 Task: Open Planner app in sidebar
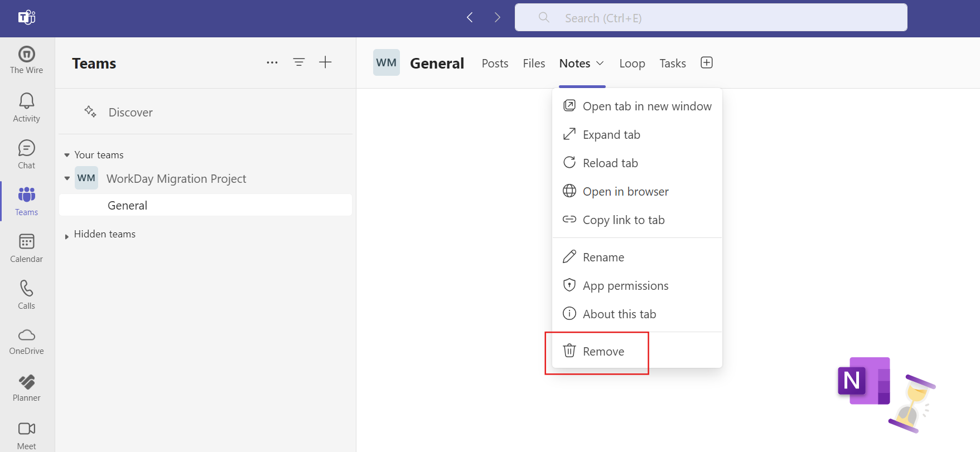pyautogui.click(x=26, y=388)
